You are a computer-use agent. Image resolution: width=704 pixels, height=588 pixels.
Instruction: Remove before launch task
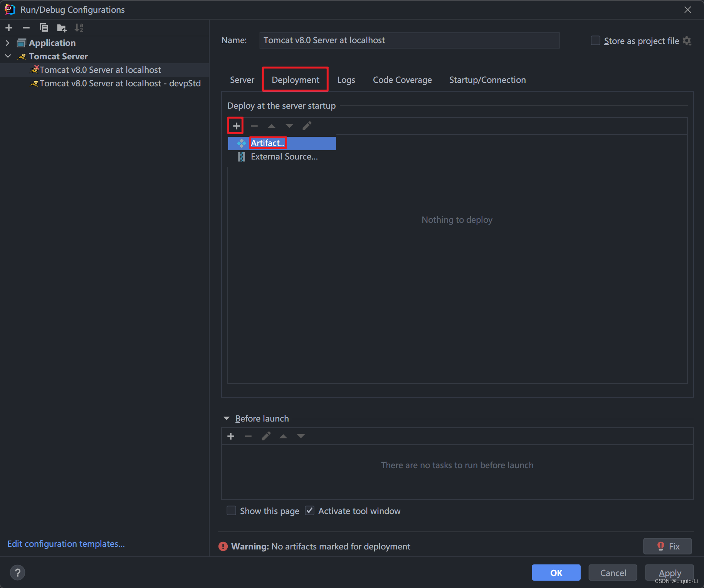pos(248,436)
